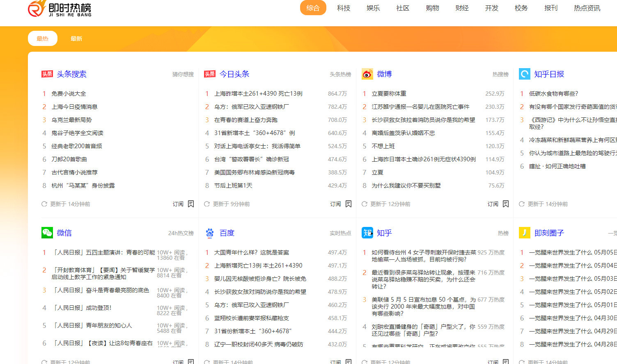Image resolution: width=617 pixels, height=364 pixels.
Task: Select the 科技 navigation tab
Action: click(344, 8)
